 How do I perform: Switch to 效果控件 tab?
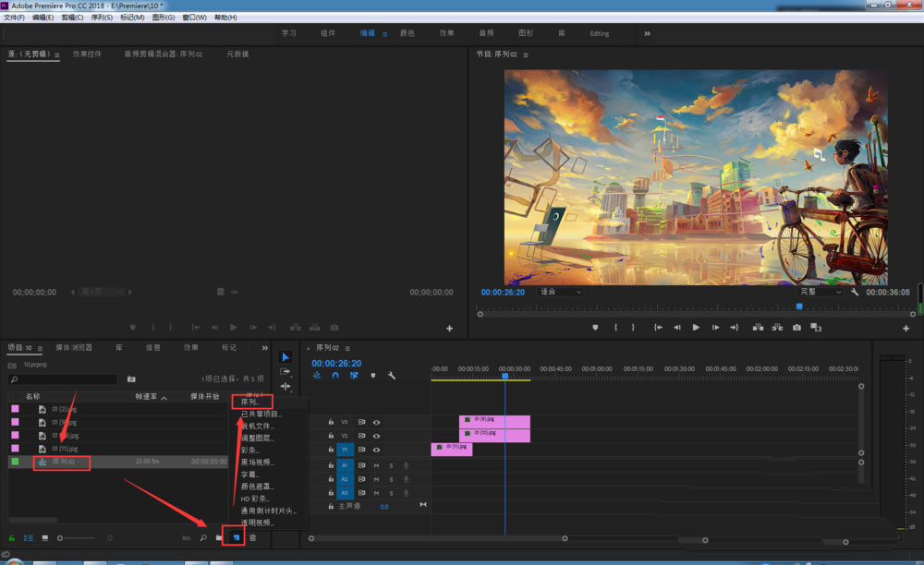coord(87,54)
